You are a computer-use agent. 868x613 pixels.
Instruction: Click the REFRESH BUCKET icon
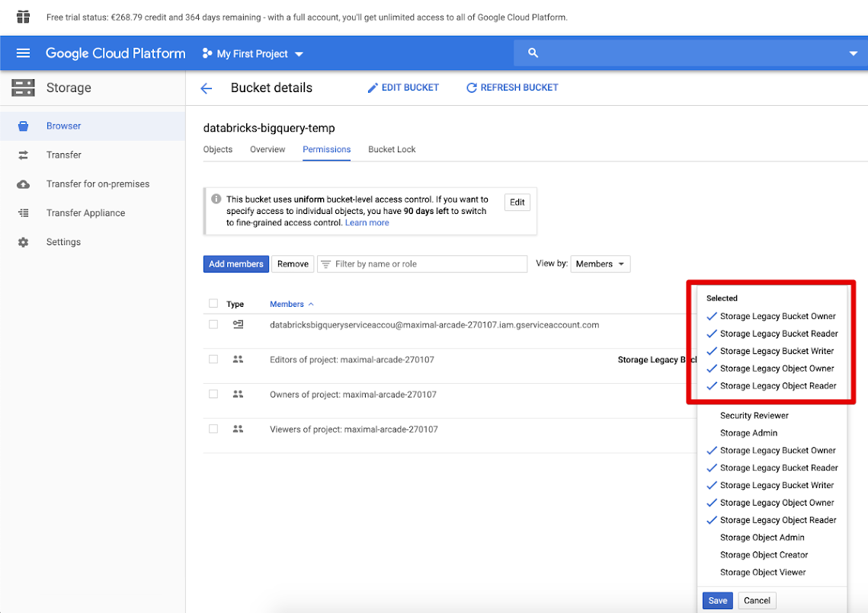(472, 88)
